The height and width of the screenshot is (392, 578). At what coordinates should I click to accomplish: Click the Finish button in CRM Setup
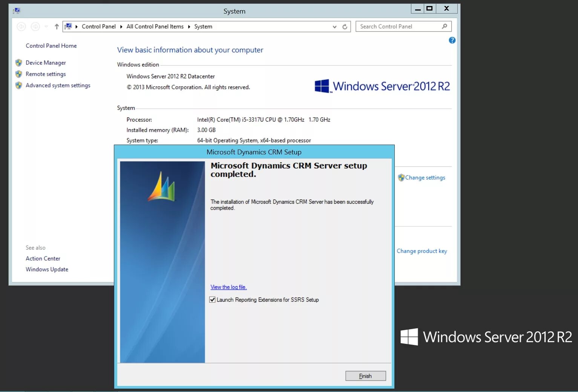pos(365,376)
